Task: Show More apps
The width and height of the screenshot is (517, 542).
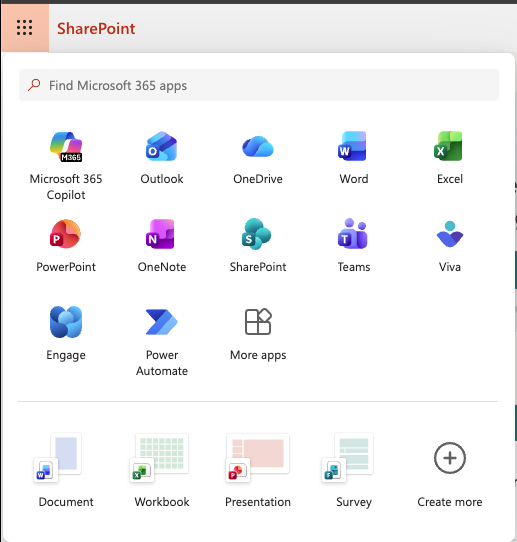Action: pos(258,334)
